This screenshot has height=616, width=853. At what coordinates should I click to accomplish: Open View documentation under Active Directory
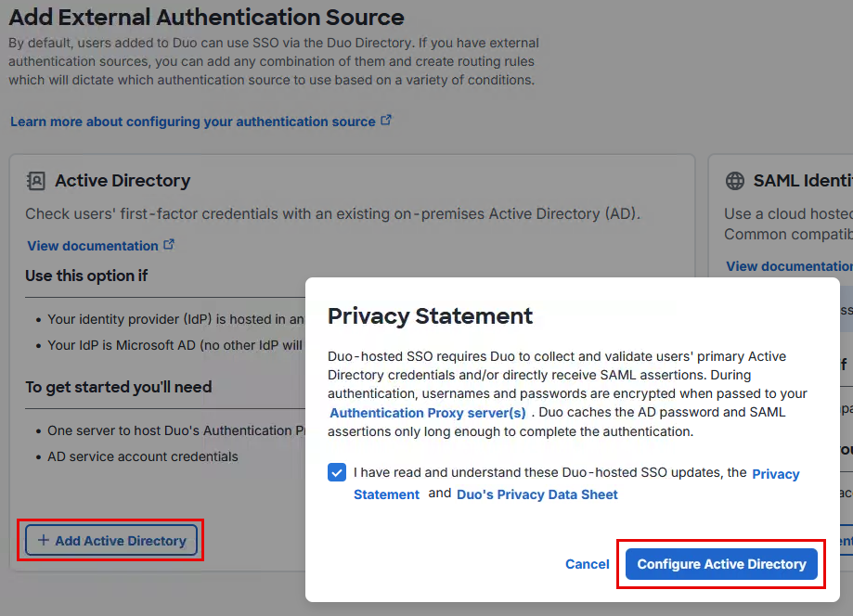(x=93, y=246)
